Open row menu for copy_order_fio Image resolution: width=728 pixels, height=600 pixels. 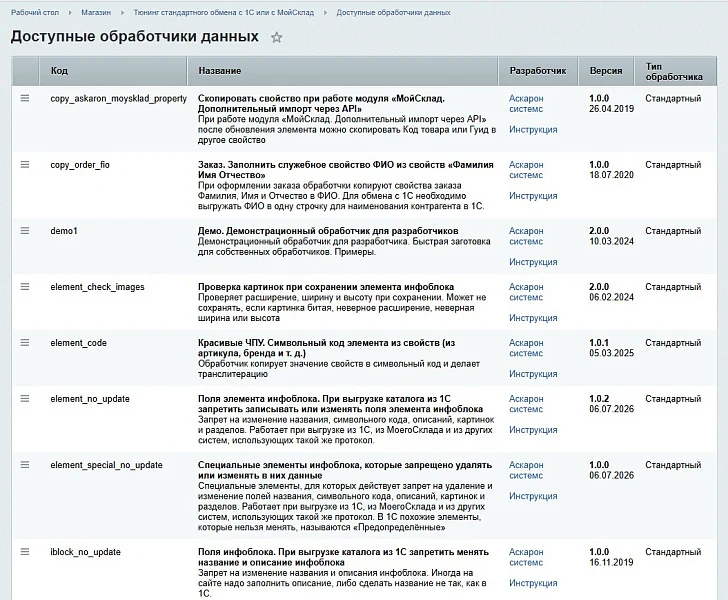25,164
